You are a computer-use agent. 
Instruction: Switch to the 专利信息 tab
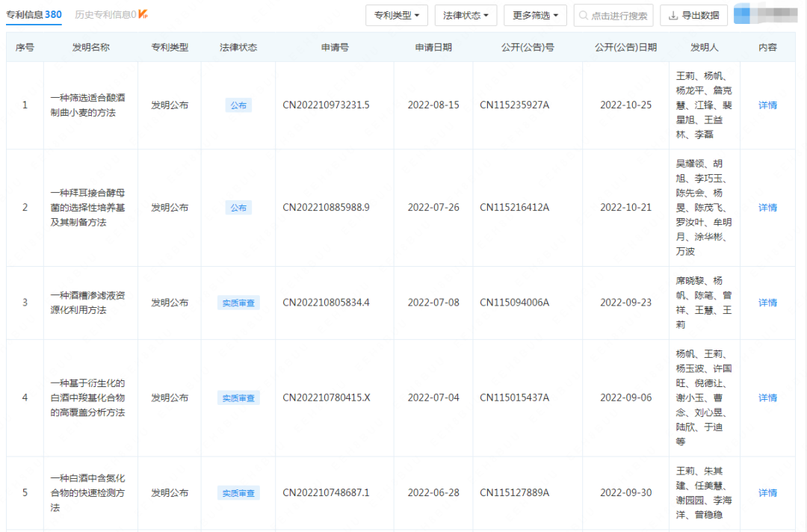pyautogui.click(x=34, y=14)
